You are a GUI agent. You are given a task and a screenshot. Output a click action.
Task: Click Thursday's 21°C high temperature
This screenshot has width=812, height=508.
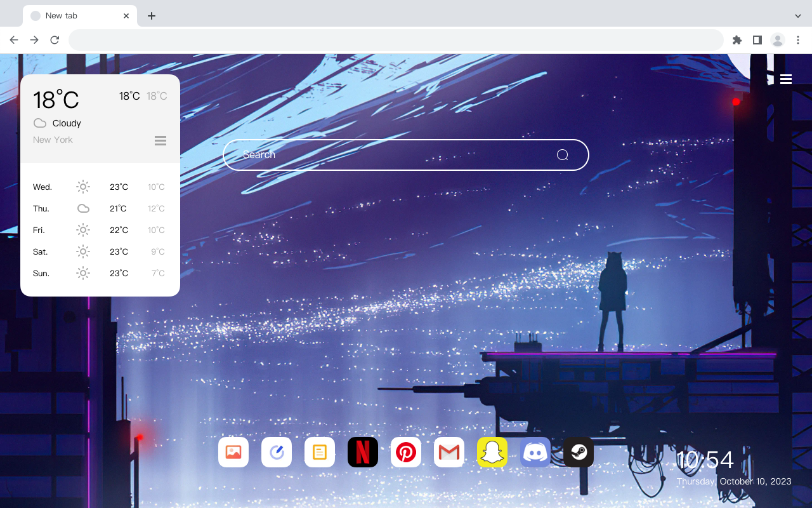click(x=119, y=209)
